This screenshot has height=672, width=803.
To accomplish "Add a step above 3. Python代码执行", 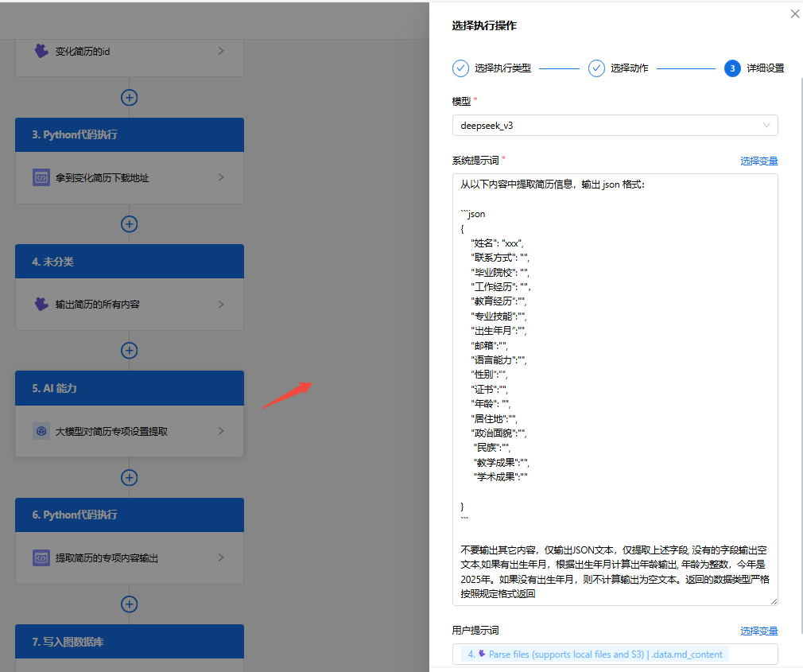I will point(129,97).
